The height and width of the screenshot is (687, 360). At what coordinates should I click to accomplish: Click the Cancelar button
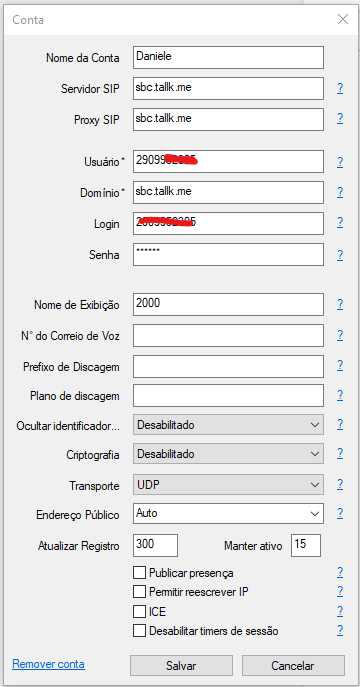tap(293, 666)
